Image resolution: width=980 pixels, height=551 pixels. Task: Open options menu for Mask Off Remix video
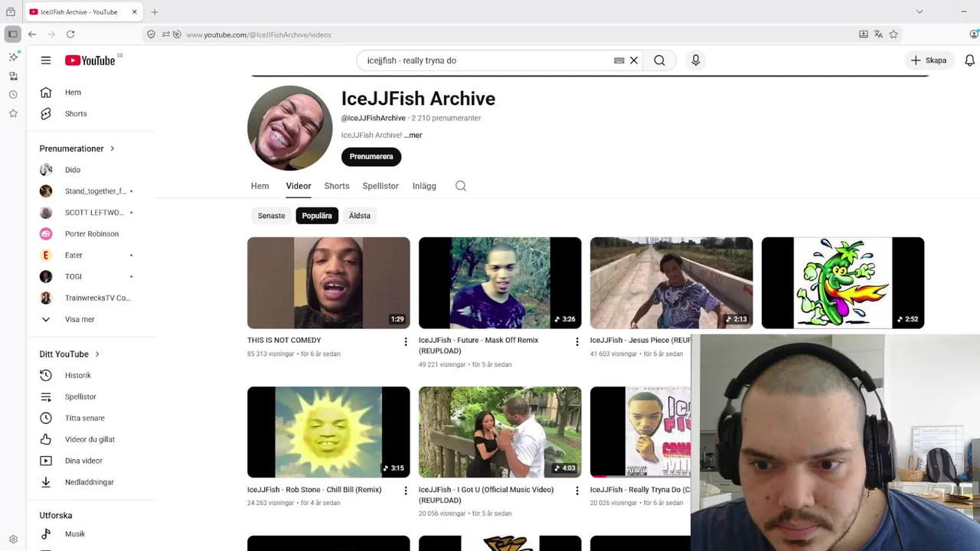577,342
